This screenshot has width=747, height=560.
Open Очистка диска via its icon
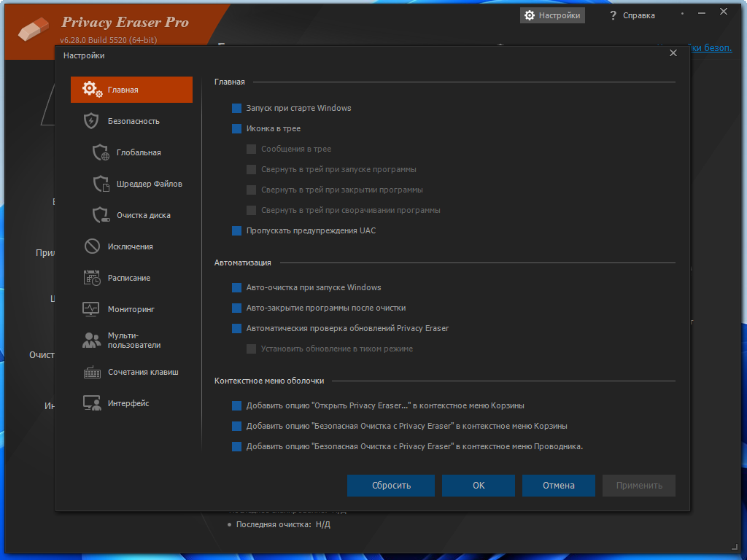pos(101,215)
